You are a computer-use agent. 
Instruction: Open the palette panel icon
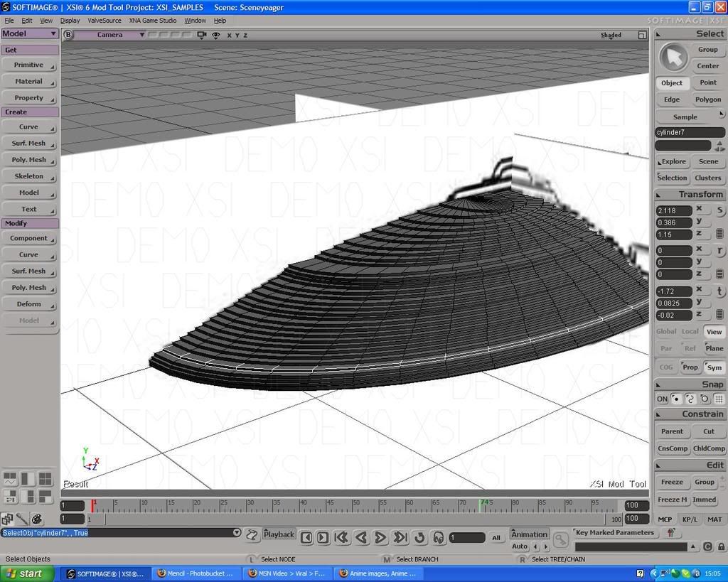(x=37, y=519)
